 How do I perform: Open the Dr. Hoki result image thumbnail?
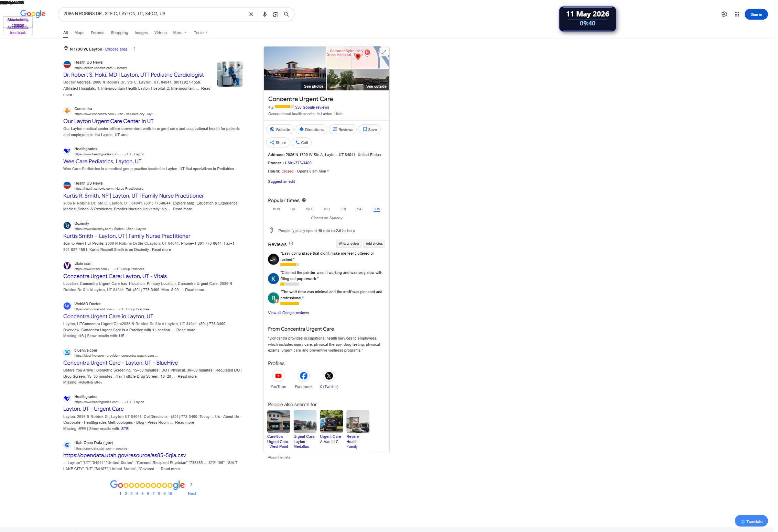pos(230,74)
